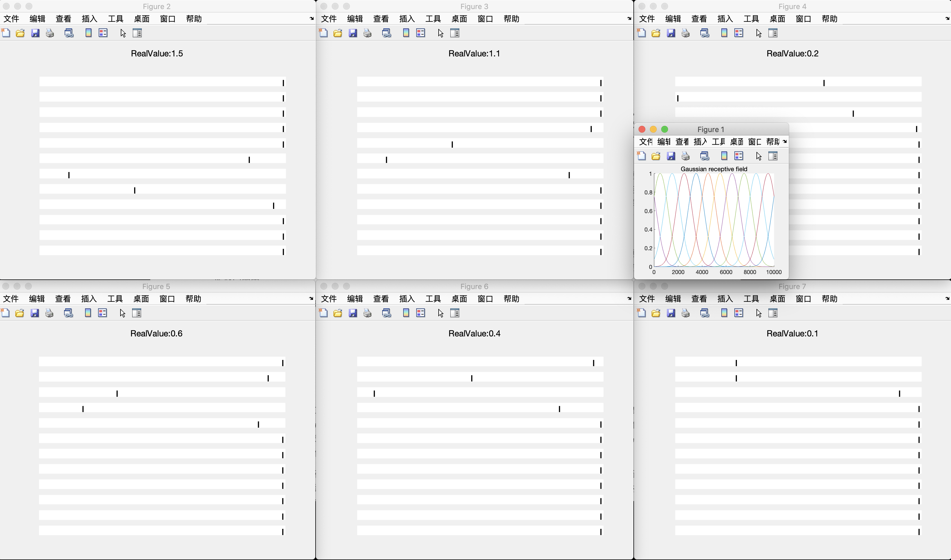Click Link Plot icon in Figure 1
Viewport: 951px width, 560px height.
pyautogui.click(x=705, y=156)
